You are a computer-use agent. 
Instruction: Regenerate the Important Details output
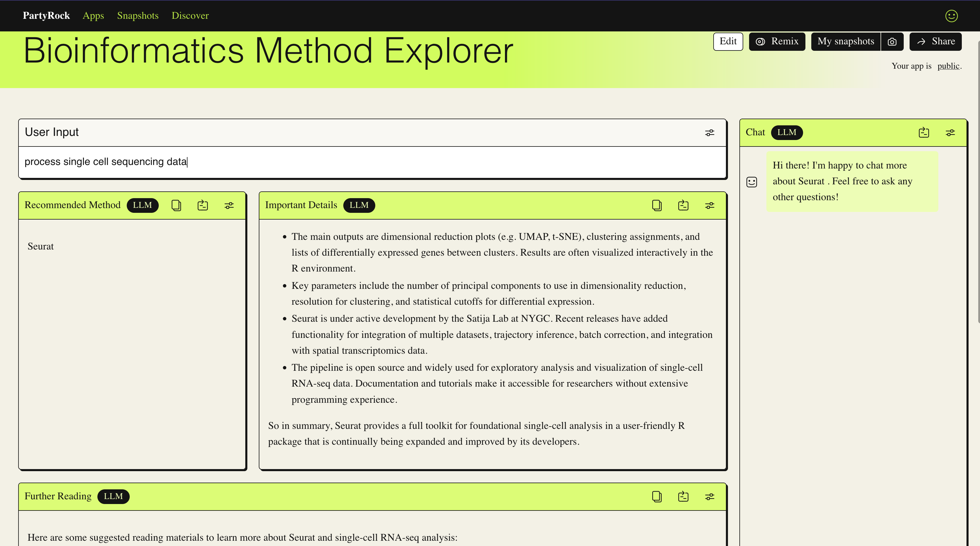click(683, 205)
